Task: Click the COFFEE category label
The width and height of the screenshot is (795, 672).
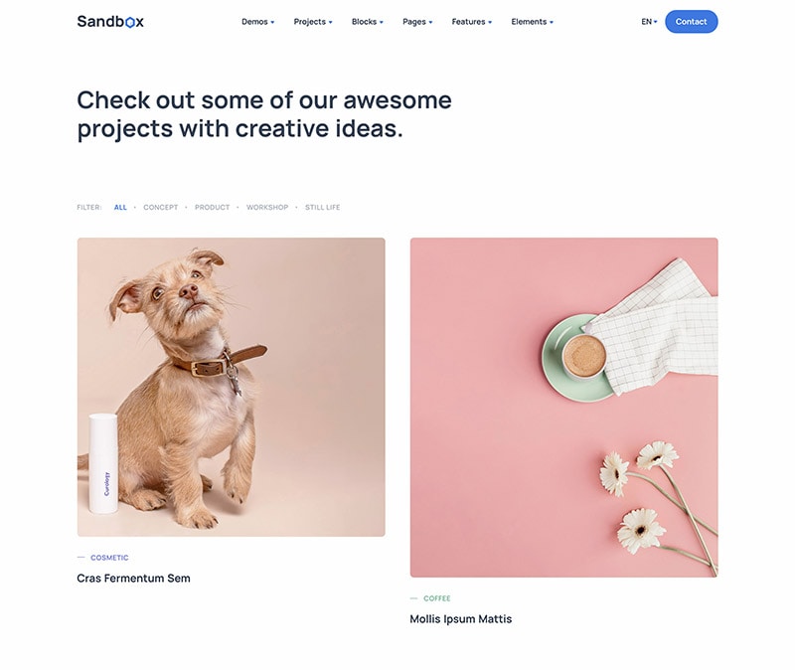Action: pyautogui.click(x=437, y=598)
